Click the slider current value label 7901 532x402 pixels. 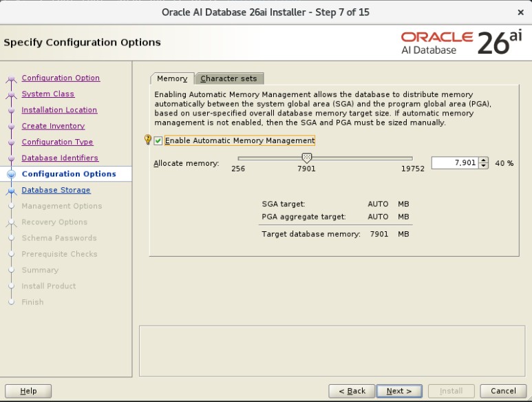(306, 169)
